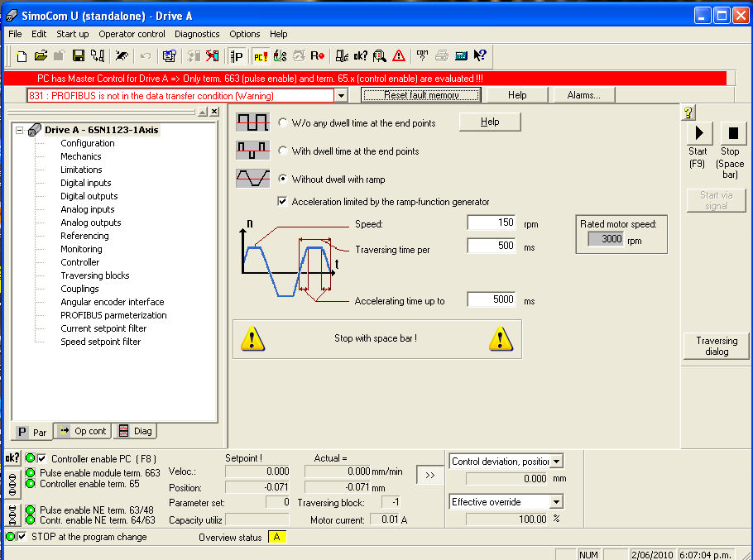Click the Traversing time per input field
The image size is (753, 560).
(x=492, y=246)
